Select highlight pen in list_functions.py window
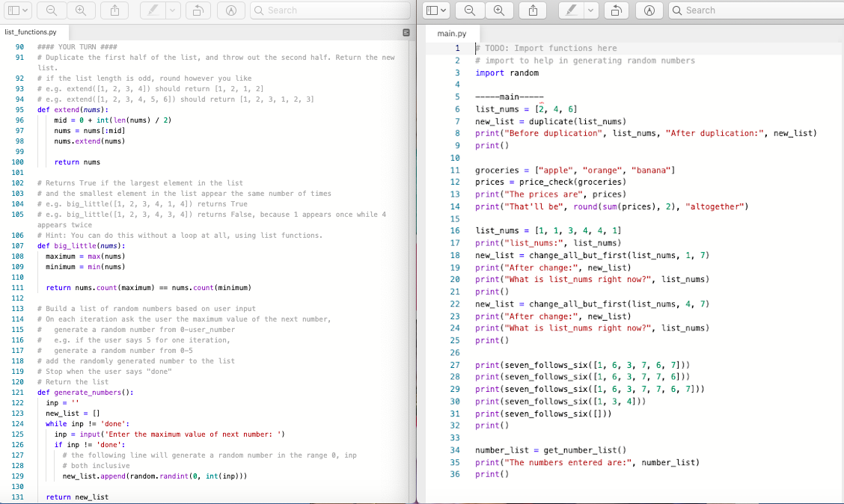The height and width of the screenshot is (504, 844). pos(153,10)
